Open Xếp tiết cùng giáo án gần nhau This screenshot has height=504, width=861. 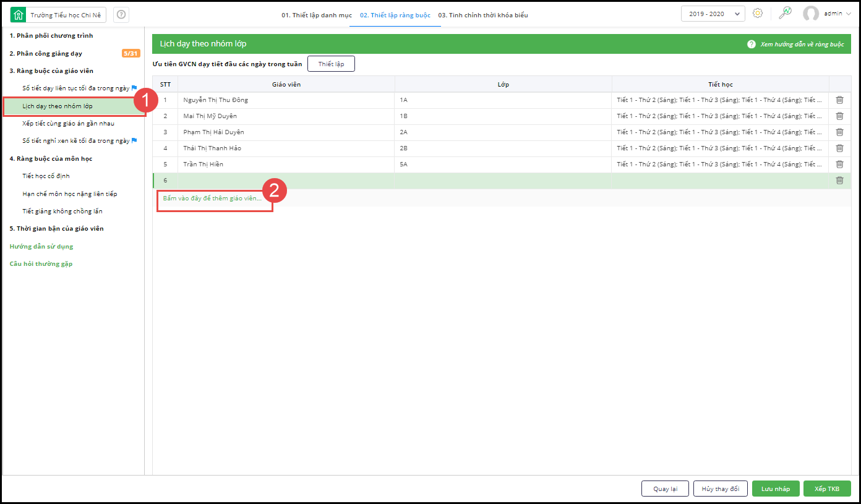pyautogui.click(x=68, y=123)
